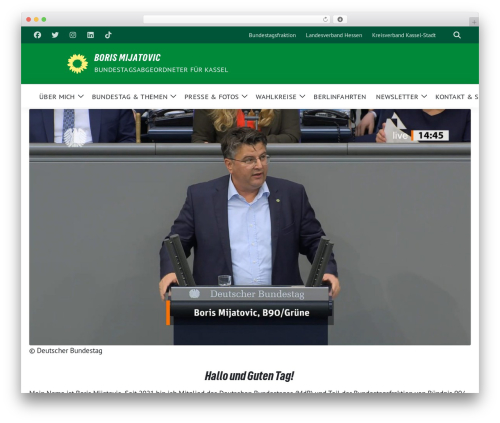The width and height of the screenshot is (500, 423).
Task: Open the Über Mich menu
Action: pyautogui.click(x=57, y=97)
